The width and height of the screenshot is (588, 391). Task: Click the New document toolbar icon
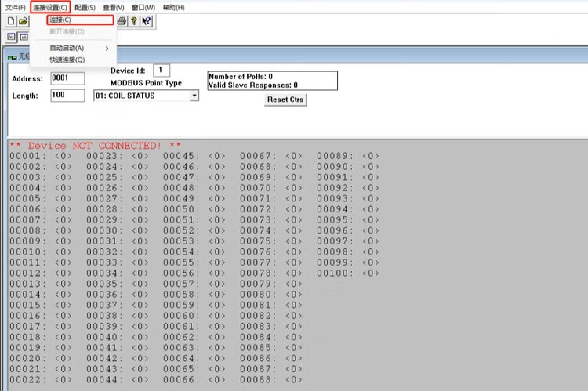click(11, 21)
